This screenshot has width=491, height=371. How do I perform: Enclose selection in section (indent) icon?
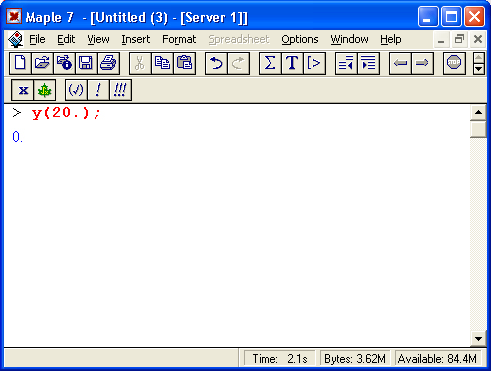(368, 63)
